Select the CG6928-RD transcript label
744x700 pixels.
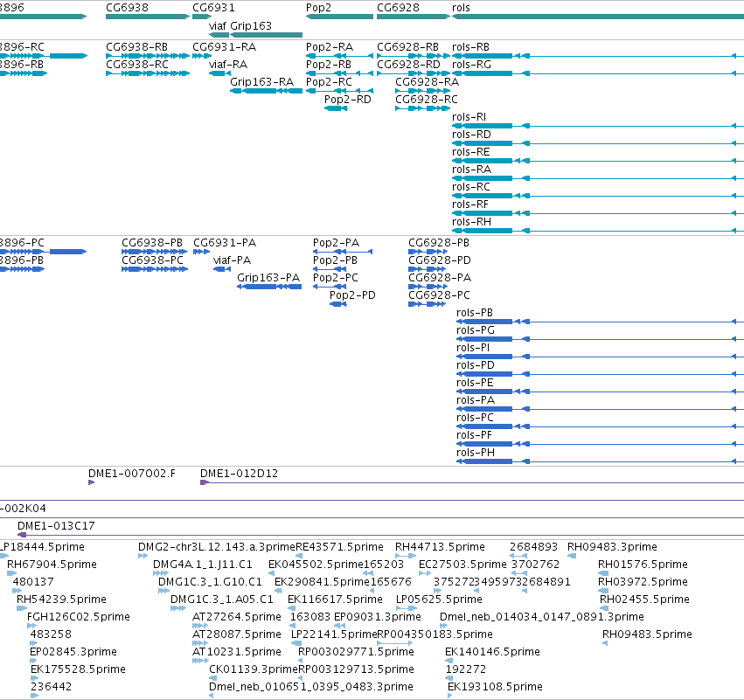point(408,65)
